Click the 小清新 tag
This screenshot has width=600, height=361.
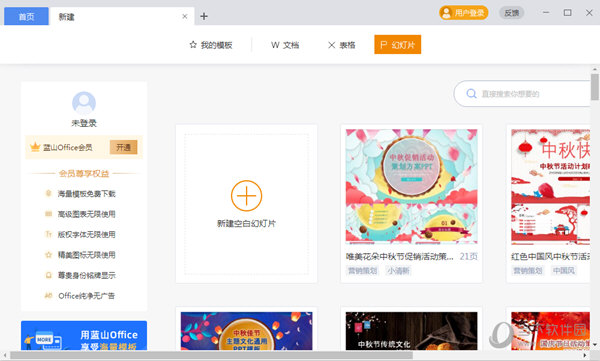tap(398, 271)
